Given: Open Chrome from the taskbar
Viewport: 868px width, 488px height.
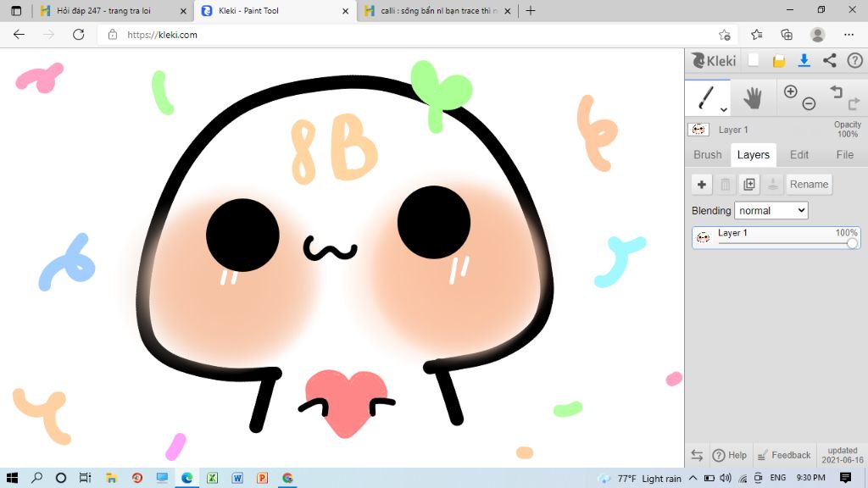Looking at the screenshot, I should point(287,478).
